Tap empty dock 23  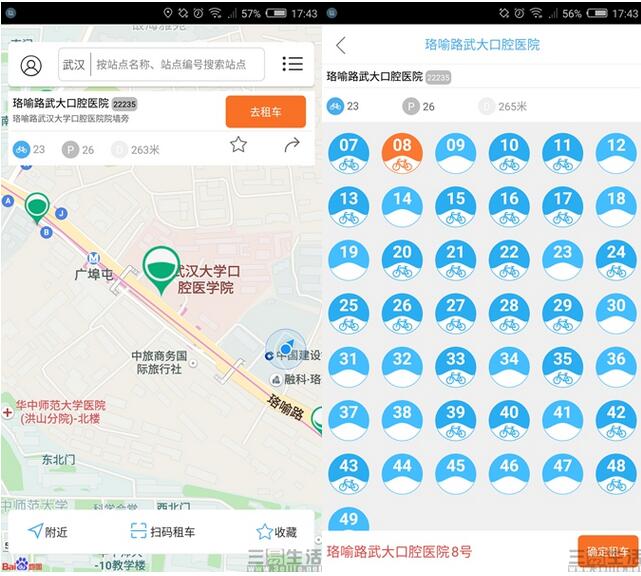click(x=563, y=260)
